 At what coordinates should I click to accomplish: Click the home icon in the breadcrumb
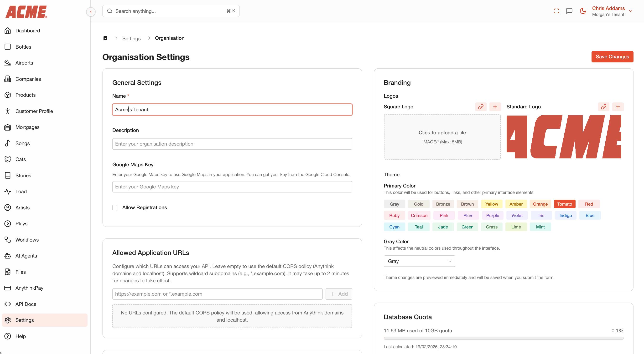pyautogui.click(x=105, y=38)
